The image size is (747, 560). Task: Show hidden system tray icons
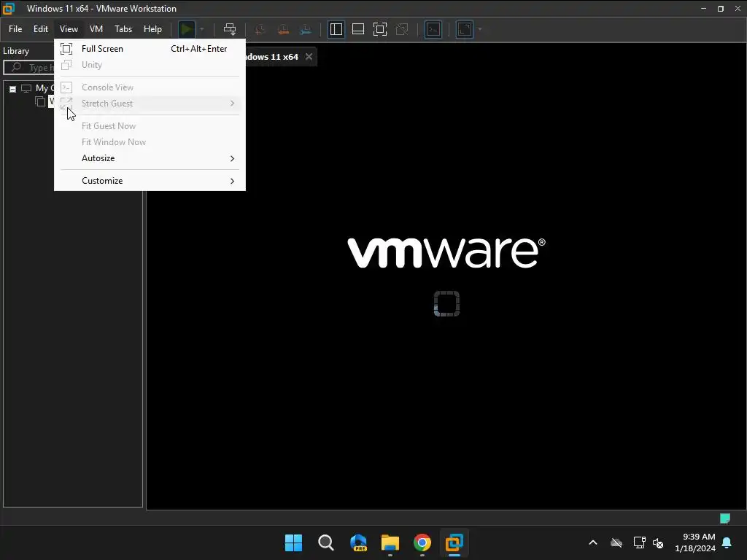coord(593,542)
